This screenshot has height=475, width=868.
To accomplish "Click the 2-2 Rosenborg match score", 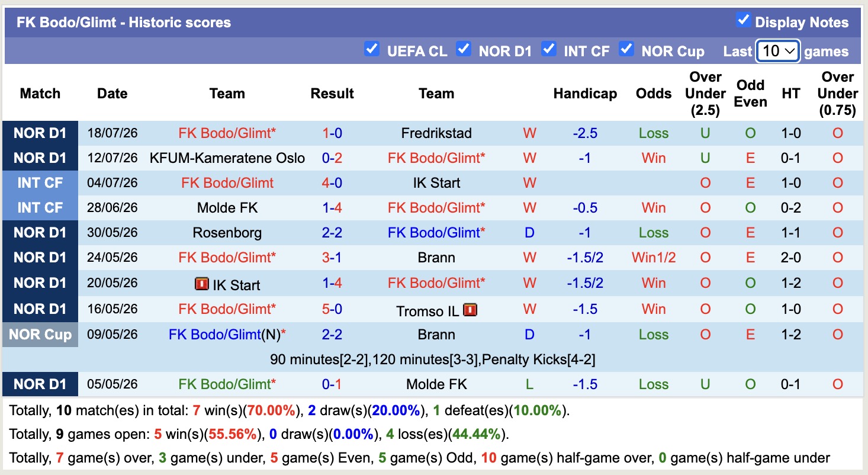I will 332,233.
